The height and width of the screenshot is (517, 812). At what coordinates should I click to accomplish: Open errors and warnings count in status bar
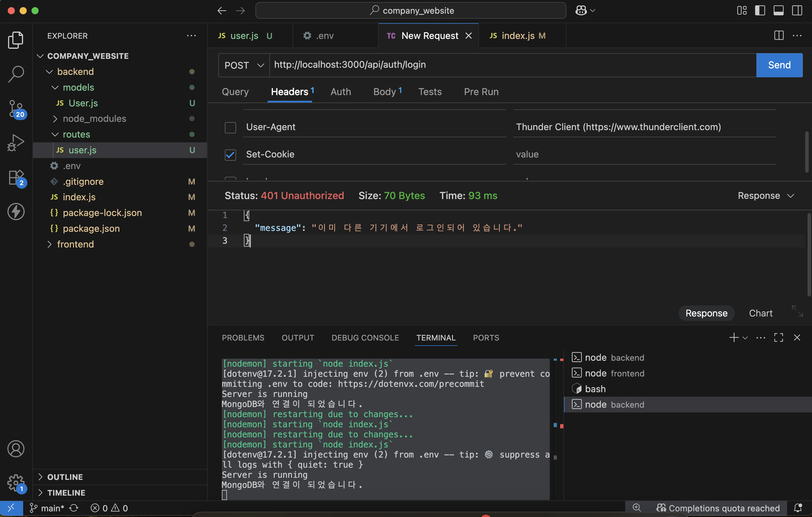tap(109, 508)
